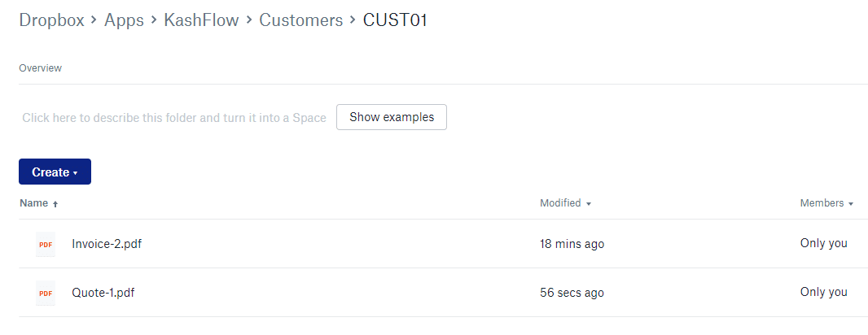Click the CUST01 breadcrumb title
Viewport: 868px width, 335px height.
pyautogui.click(x=395, y=20)
